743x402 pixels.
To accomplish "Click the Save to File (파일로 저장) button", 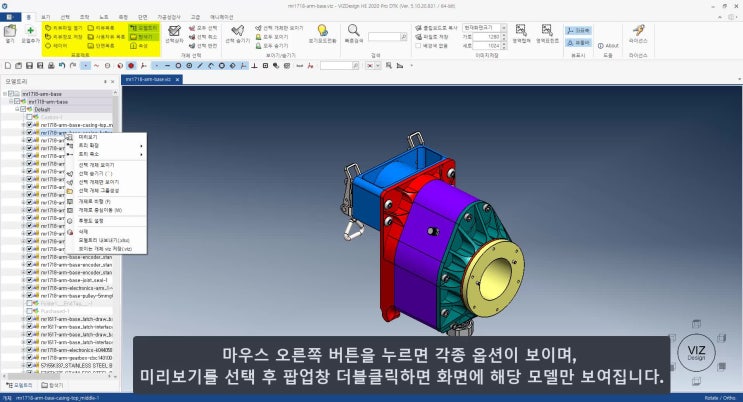I will pyautogui.click(x=432, y=37).
